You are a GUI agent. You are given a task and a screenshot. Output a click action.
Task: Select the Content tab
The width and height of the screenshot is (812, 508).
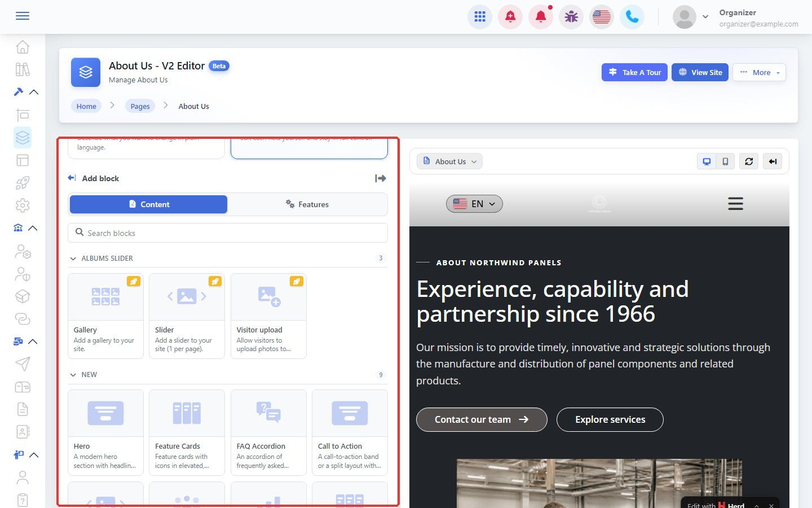[x=148, y=204]
